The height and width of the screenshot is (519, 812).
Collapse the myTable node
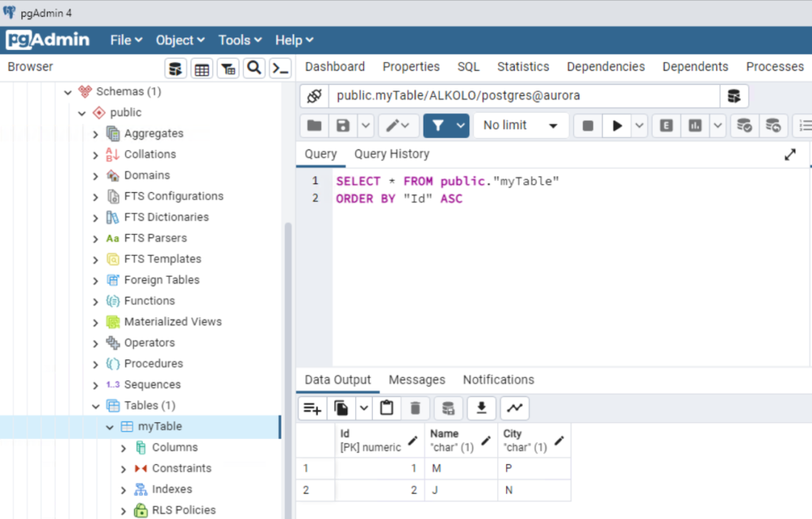(109, 427)
